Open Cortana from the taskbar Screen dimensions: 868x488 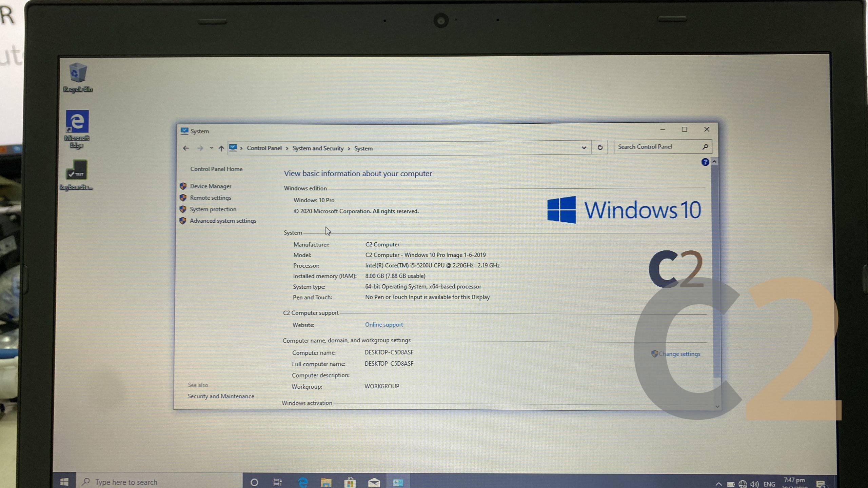[x=254, y=482]
